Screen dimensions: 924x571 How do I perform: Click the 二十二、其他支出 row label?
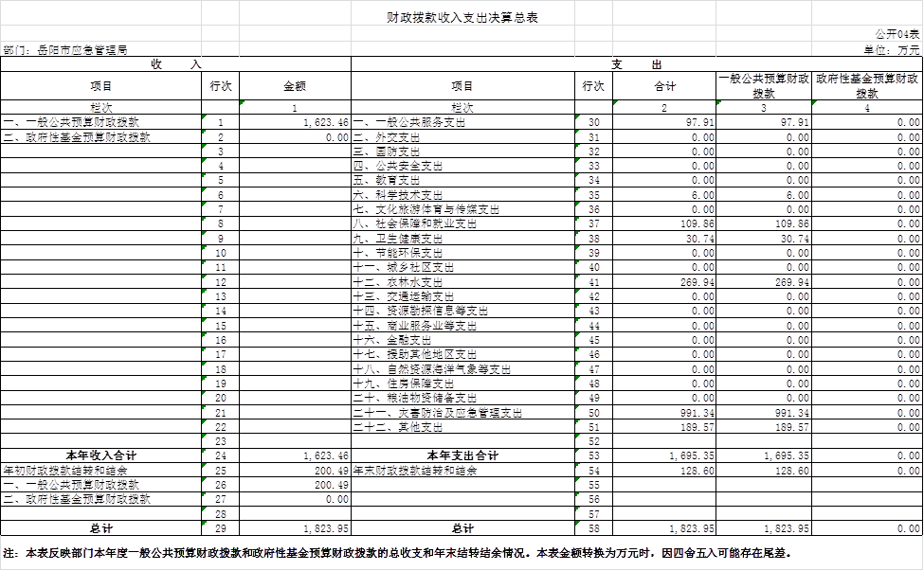click(397, 427)
